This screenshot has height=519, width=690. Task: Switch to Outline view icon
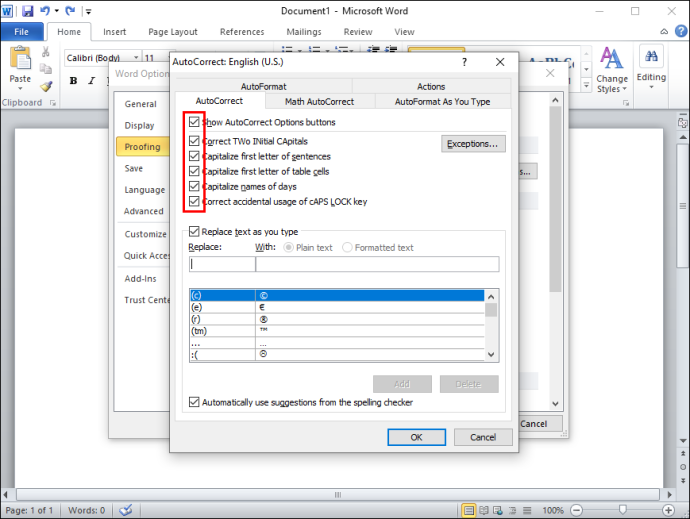[x=512, y=510]
